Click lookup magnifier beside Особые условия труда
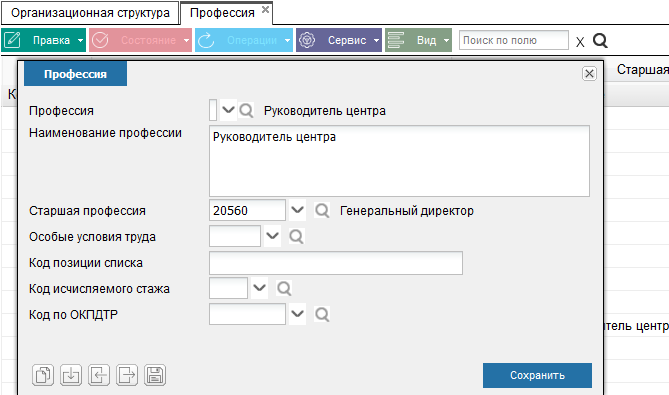The width and height of the screenshot is (669, 395). [297, 236]
